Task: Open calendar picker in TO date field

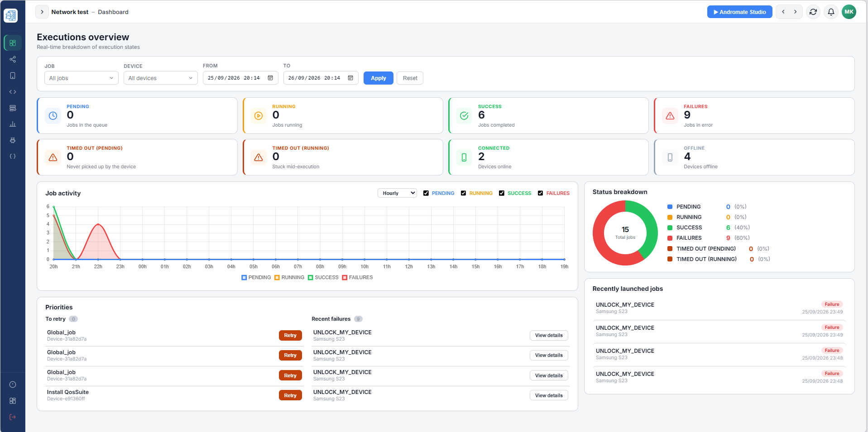Action: [350, 78]
